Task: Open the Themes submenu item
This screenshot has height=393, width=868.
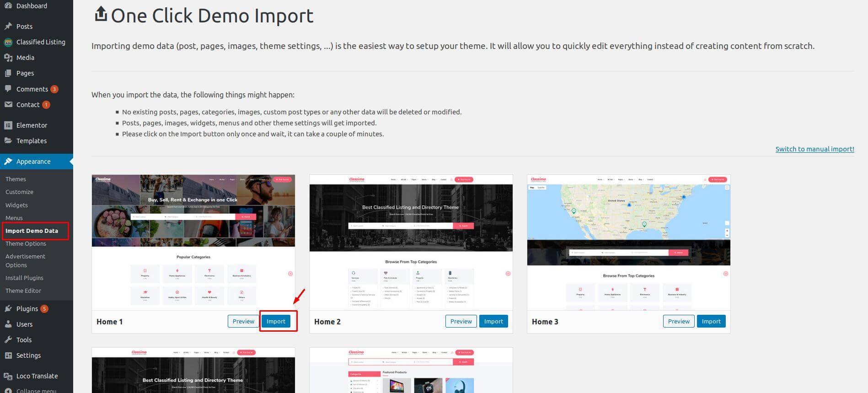Action: pyautogui.click(x=16, y=179)
